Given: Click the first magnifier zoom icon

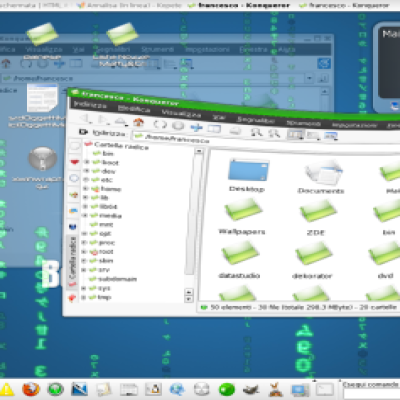Looking at the screenshot, I should coord(256,132).
